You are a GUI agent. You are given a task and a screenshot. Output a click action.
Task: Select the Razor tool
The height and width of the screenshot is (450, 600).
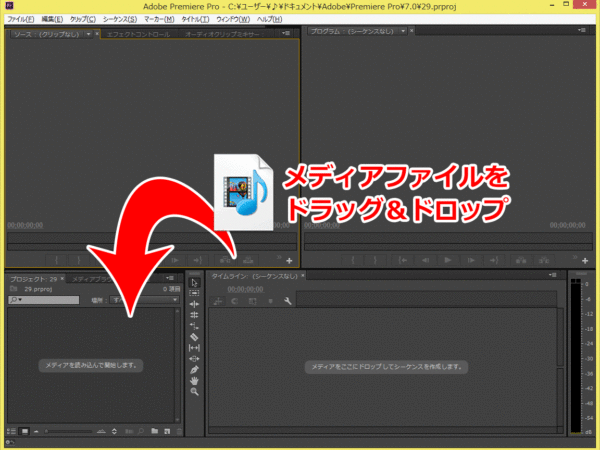(x=194, y=337)
